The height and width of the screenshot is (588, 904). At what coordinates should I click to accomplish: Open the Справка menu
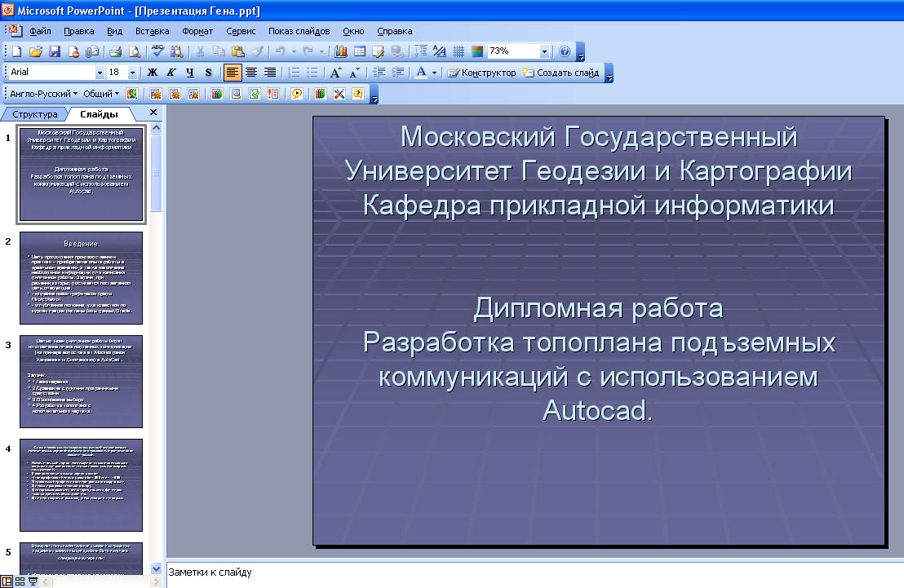click(x=394, y=31)
